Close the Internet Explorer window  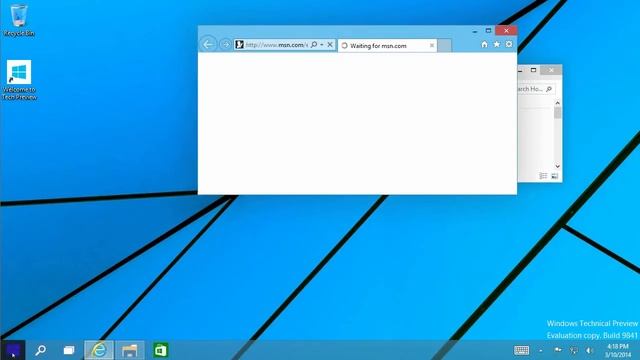tap(506, 31)
